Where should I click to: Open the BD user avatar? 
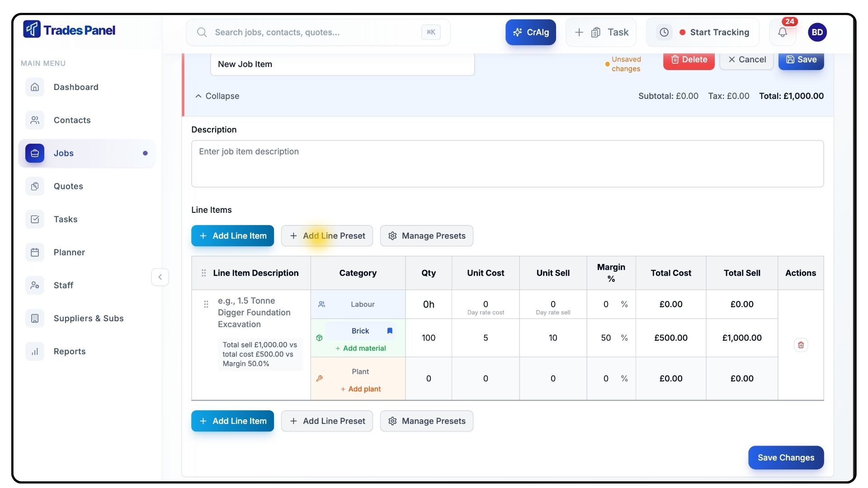[x=817, y=32]
